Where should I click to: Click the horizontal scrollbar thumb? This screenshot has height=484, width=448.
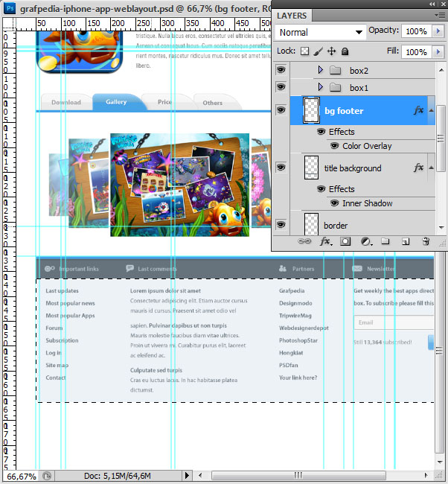tap(298, 475)
